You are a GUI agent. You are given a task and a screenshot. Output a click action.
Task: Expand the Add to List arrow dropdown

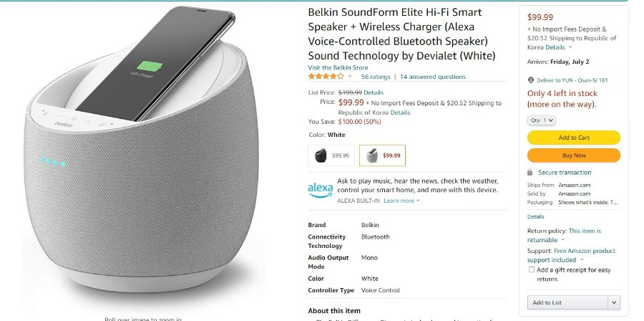tap(614, 302)
